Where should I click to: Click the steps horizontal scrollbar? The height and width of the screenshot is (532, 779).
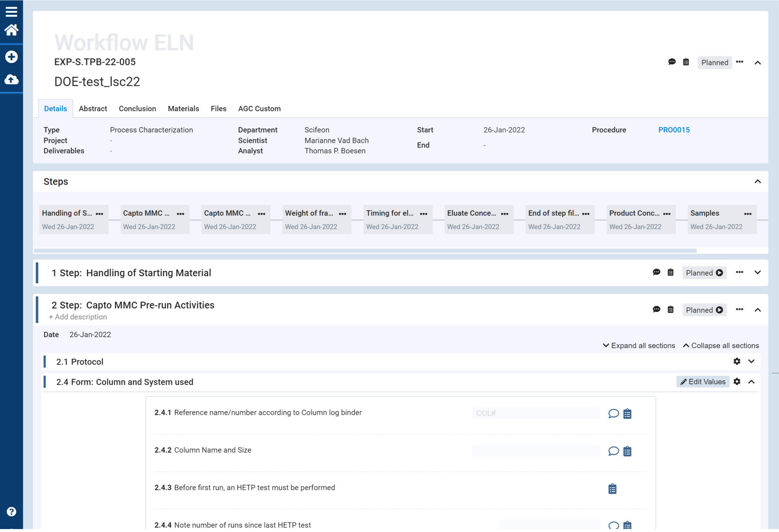365,251
